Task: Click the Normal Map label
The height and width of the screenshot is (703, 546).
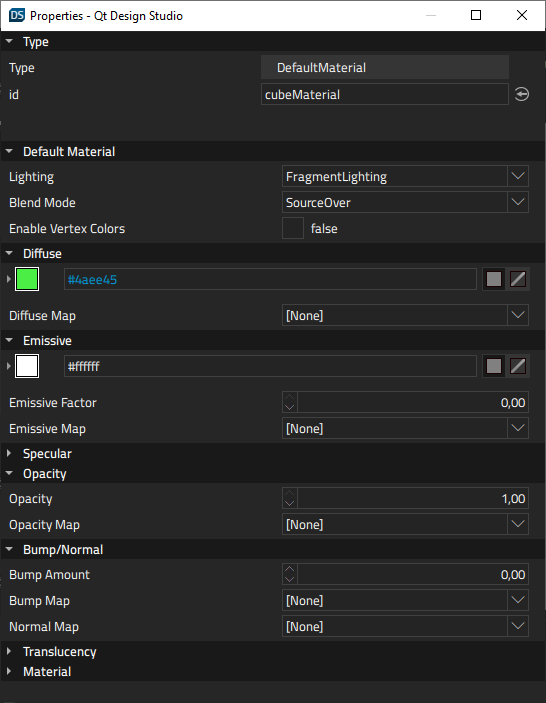Action: pos(43,627)
